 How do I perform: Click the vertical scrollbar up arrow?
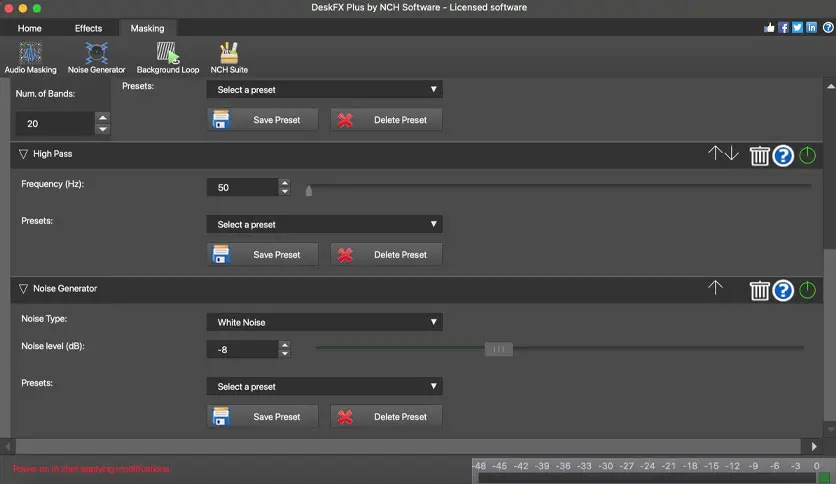pos(831,86)
